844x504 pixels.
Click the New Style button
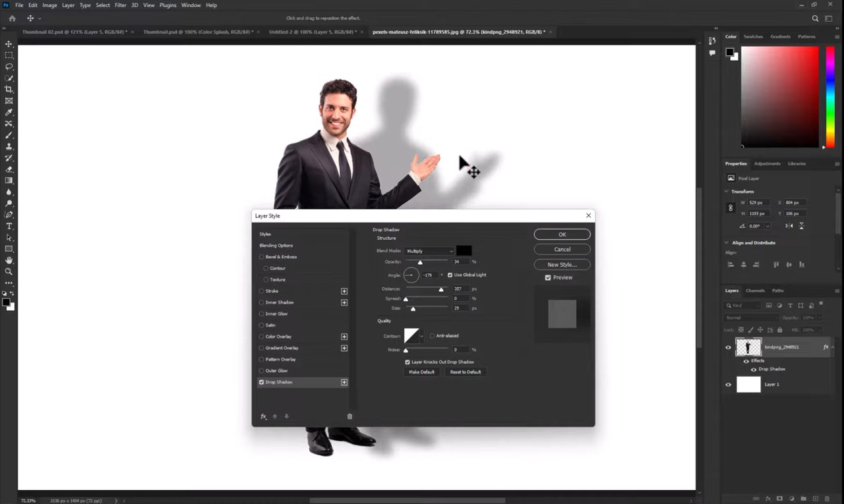pyautogui.click(x=561, y=264)
